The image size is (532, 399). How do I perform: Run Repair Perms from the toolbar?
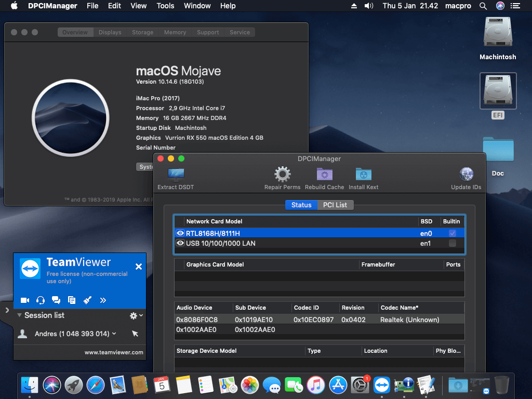coord(282,175)
